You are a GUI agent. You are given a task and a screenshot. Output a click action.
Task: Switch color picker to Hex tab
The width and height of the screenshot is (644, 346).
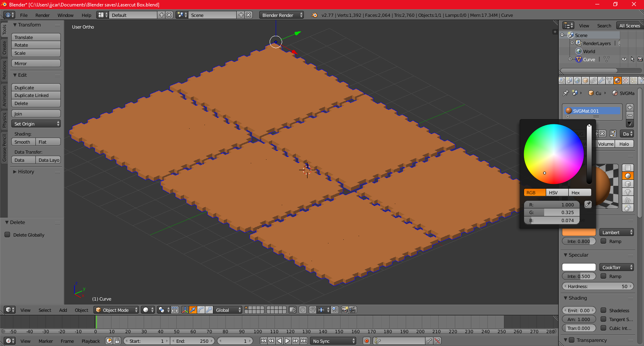[580, 192]
